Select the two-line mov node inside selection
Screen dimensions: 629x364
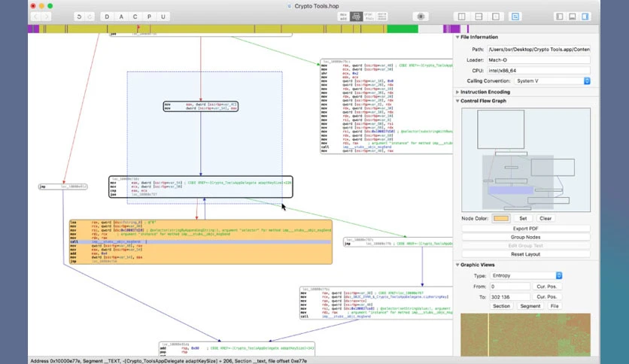pos(201,106)
